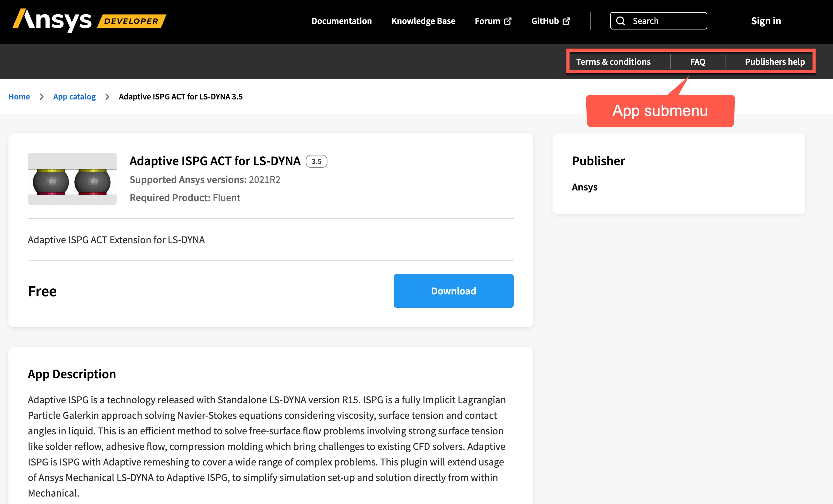Click the 3.5 version badge
The height and width of the screenshot is (504, 833).
[x=316, y=161]
